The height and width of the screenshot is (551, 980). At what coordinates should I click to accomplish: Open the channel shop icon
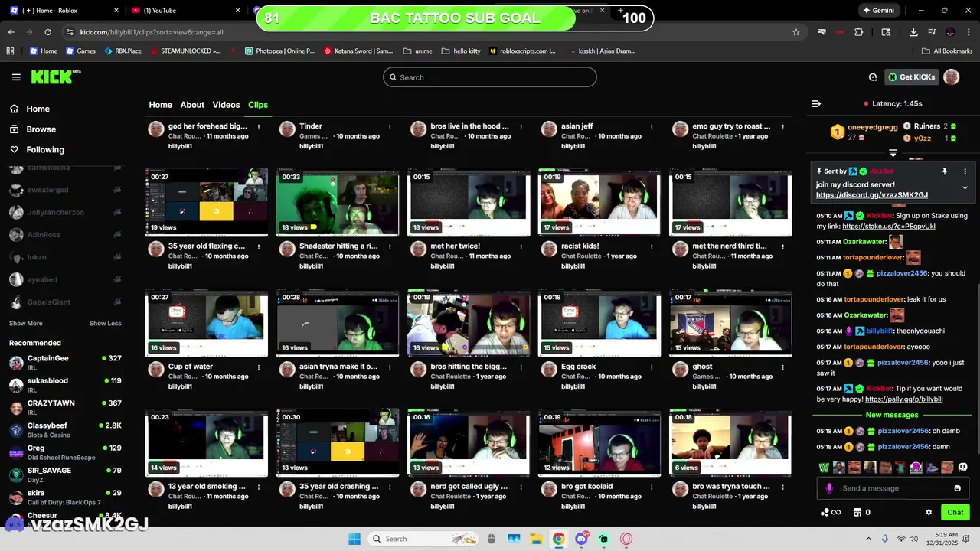(857, 512)
